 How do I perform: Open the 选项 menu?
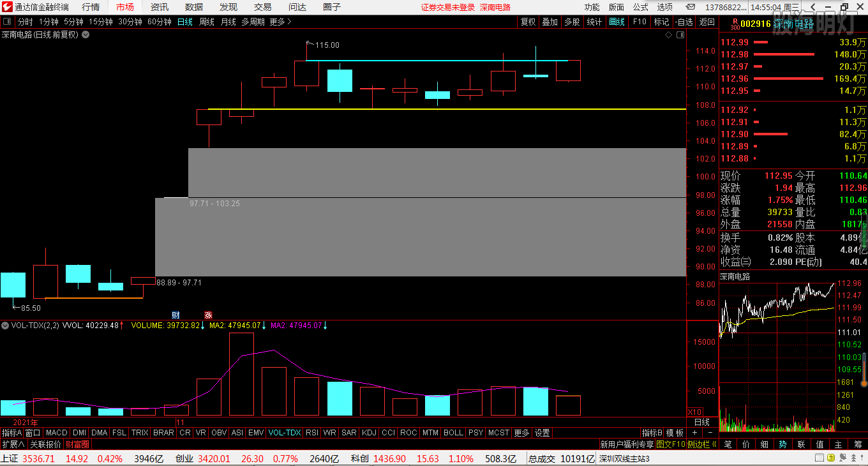[x=665, y=7]
